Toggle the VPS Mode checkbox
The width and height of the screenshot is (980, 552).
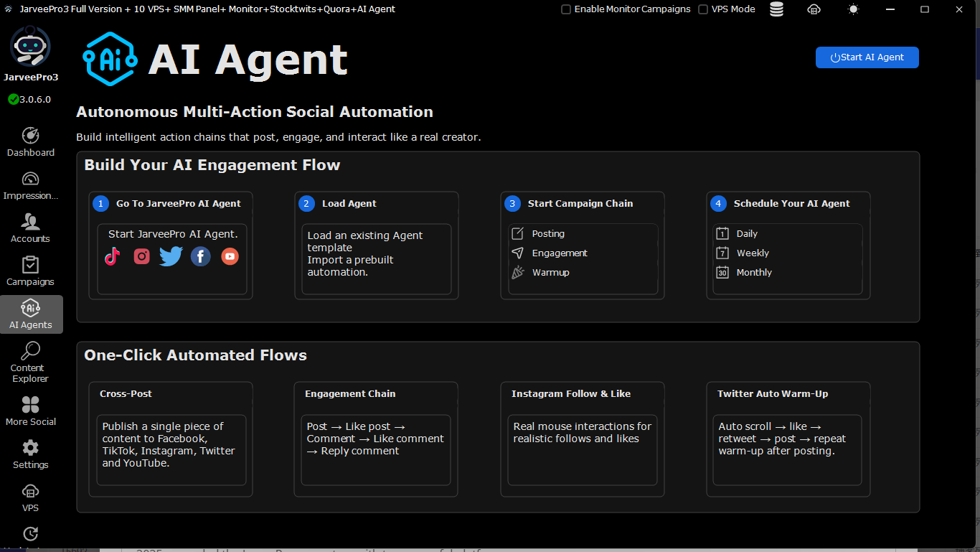[x=703, y=9]
